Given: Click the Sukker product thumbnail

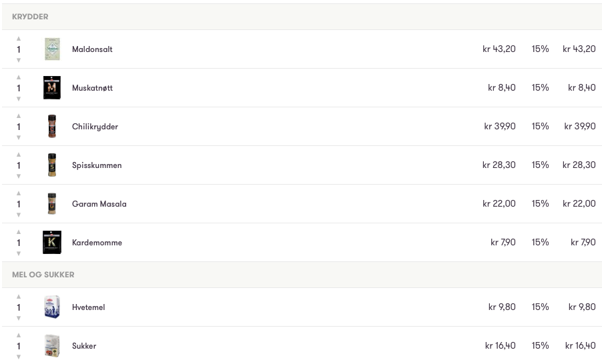Looking at the screenshot, I should pos(52,346).
